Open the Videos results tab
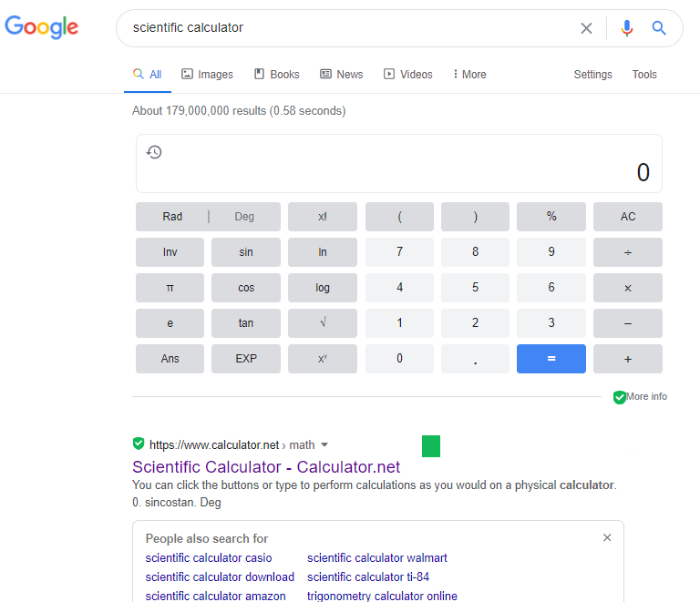Screen dimensions: 700x602 coord(407,75)
